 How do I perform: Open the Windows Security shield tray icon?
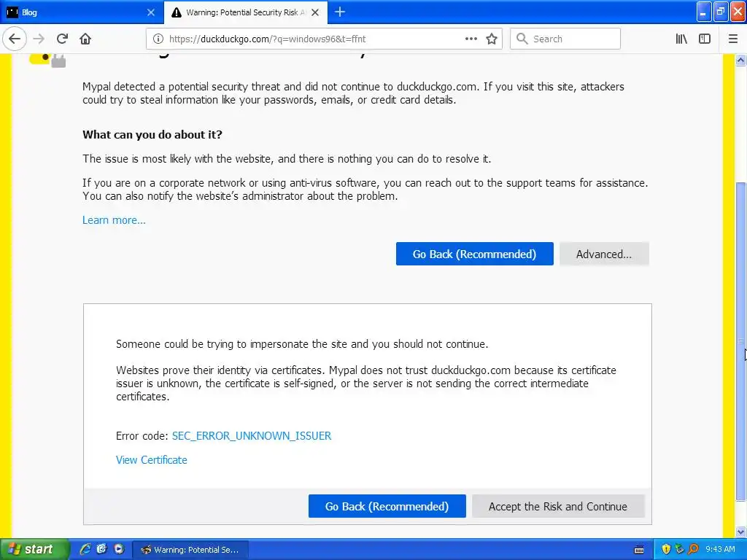[666, 550]
